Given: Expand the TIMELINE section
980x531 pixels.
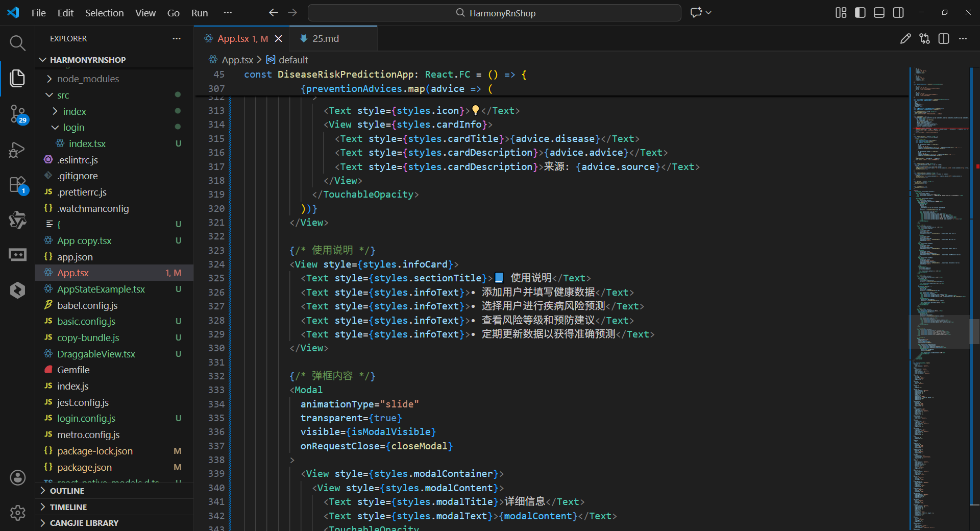Looking at the screenshot, I should pyautogui.click(x=114, y=507).
